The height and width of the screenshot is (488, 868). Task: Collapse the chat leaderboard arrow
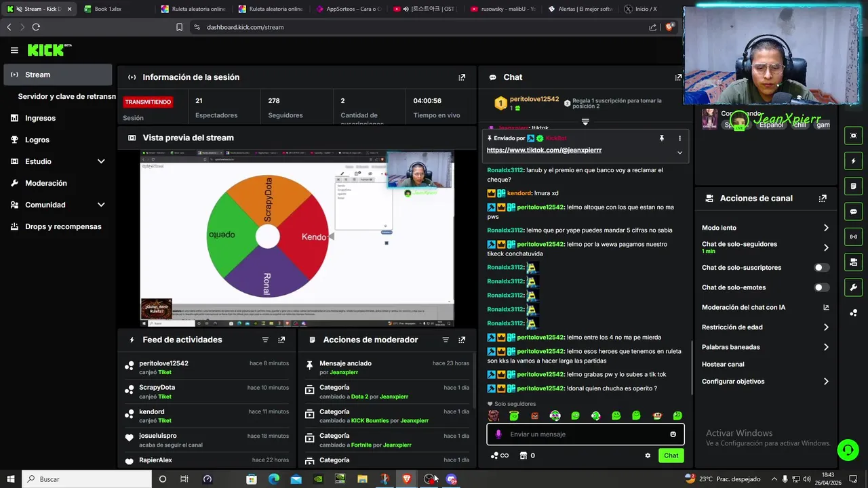click(585, 122)
